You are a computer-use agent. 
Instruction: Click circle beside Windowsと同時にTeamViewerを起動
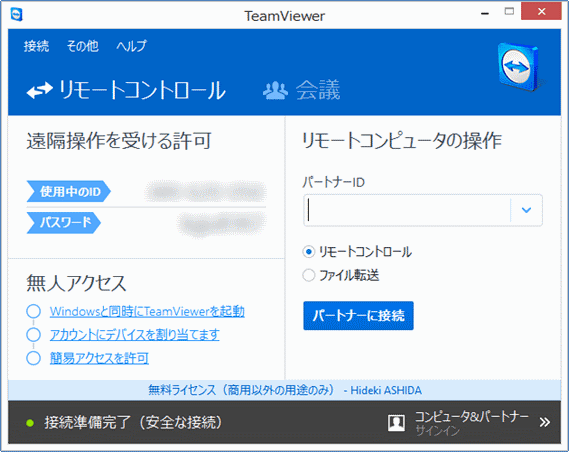click(33, 311)
